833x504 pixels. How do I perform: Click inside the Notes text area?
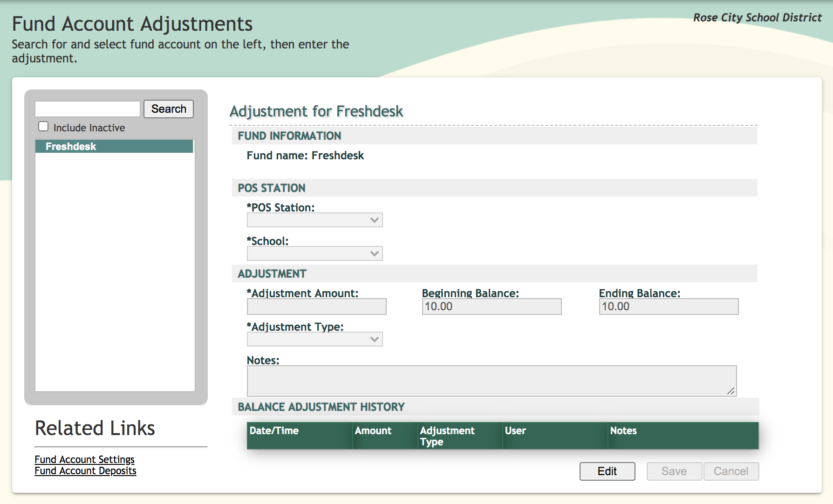point(492,381)
